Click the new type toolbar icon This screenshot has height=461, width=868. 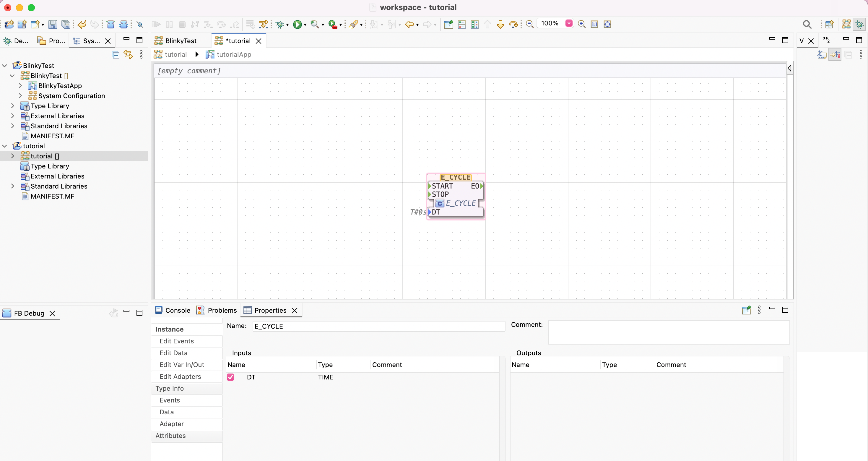[x=22, y=24]
